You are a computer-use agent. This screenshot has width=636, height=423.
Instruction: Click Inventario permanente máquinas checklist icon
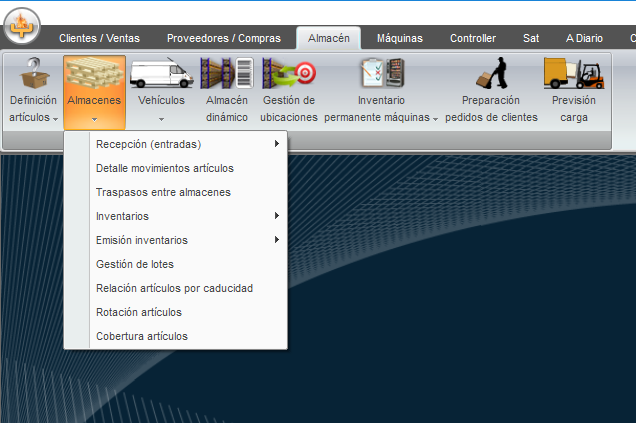tap(383, 73)
